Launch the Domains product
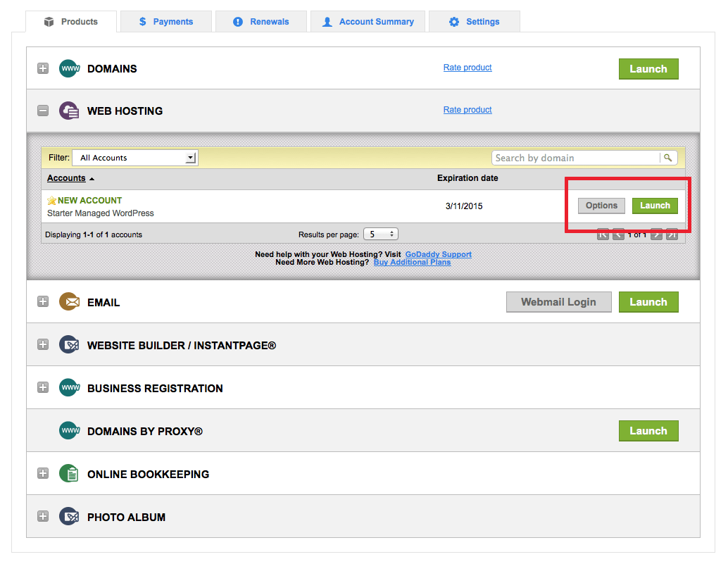The width and height of the screenshot is (728, 564). point(648,69)
